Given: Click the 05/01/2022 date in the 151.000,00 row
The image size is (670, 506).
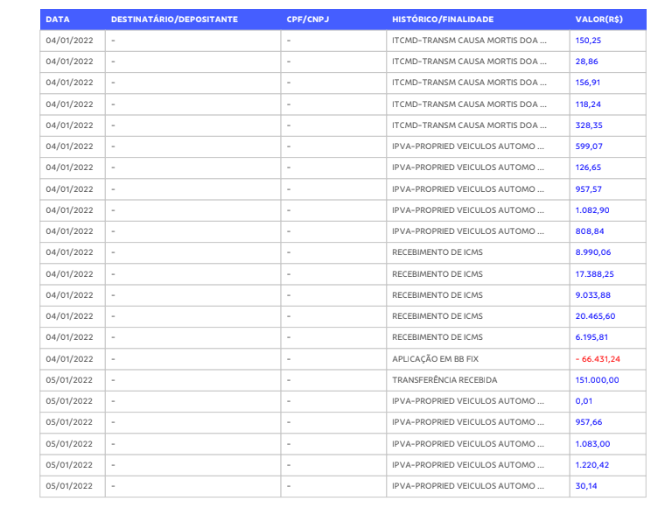Looking at the screenshot, I should (69, 380).
